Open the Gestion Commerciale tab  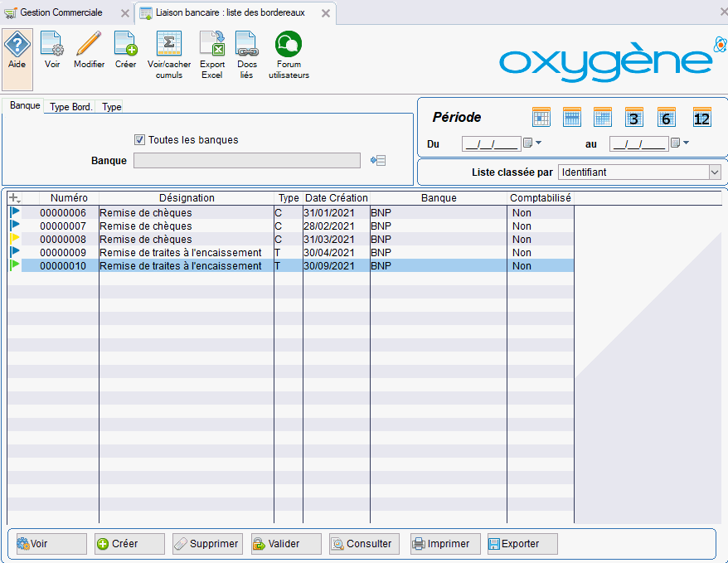tap(61, 12)
